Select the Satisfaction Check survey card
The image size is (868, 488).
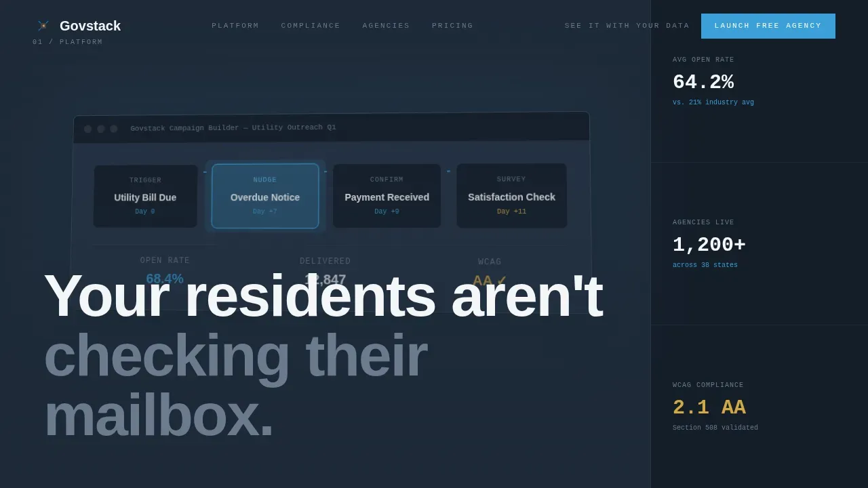511,195
